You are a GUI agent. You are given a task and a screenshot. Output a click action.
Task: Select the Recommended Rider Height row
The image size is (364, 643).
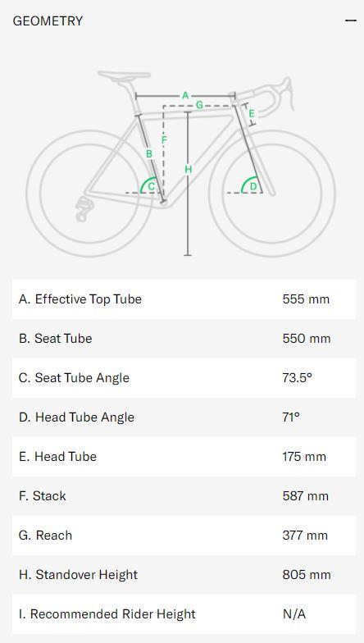(x=184, y=613)
